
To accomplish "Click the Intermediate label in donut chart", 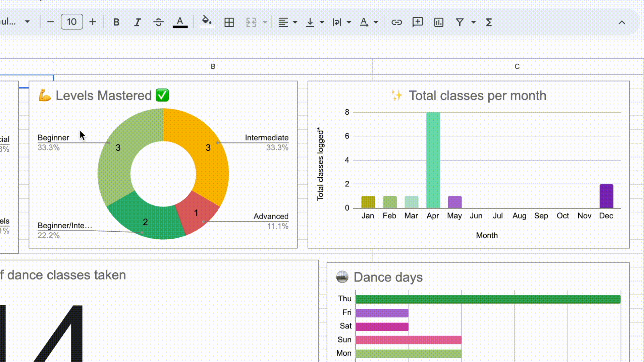I will pos(267,138).
